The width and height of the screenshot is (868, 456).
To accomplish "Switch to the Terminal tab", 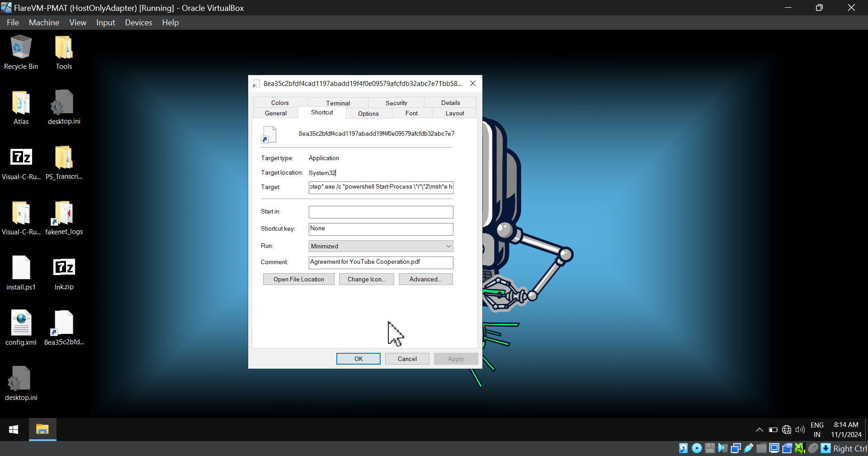I will tap(338, 103).
